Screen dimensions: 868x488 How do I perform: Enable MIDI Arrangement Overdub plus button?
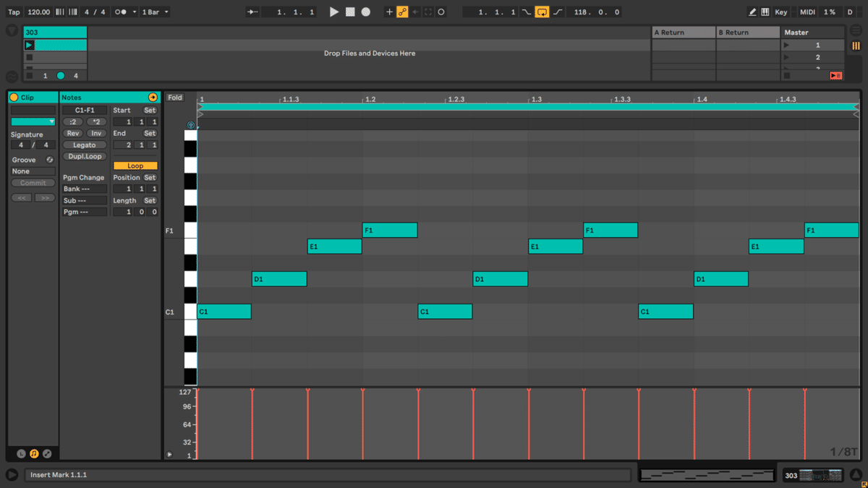pos(389,12)
